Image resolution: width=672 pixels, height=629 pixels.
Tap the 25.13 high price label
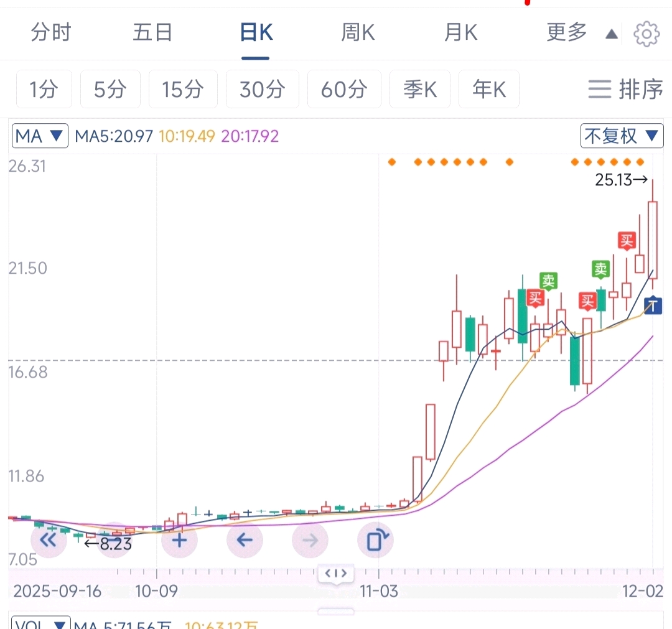coord(621,180)
